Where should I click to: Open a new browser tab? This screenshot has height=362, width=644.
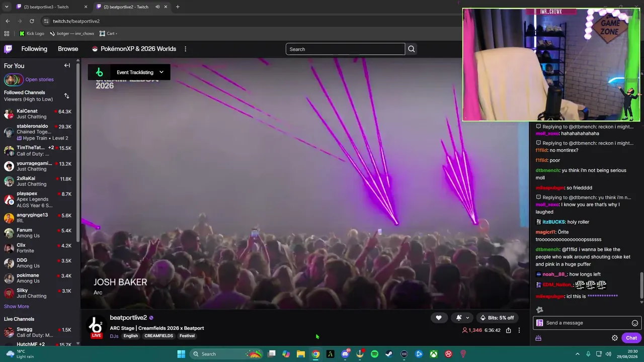pos(178,7)
